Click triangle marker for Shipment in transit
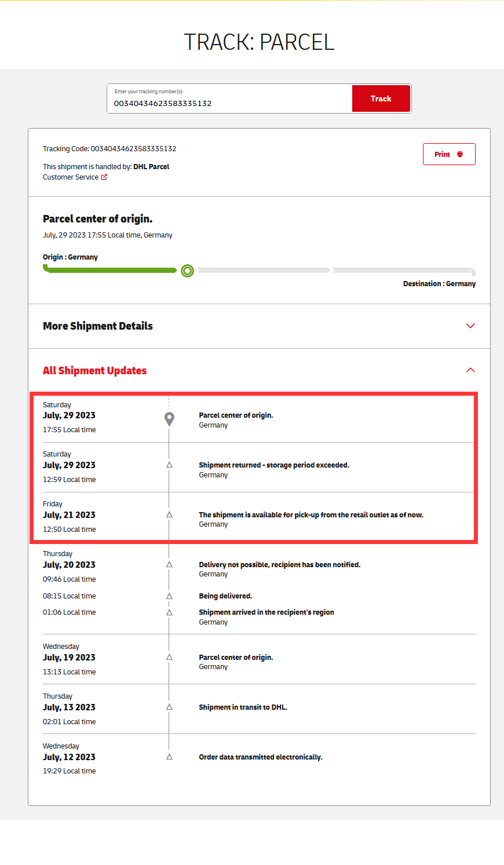 (x=169, y=707)
